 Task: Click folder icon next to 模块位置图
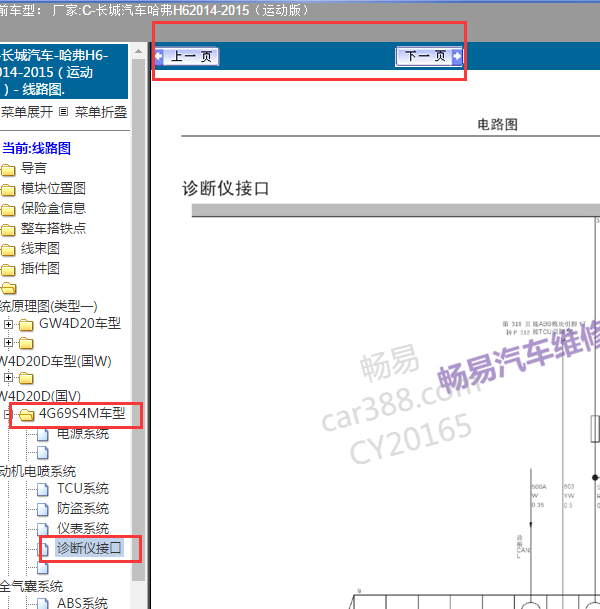[8, 190]
